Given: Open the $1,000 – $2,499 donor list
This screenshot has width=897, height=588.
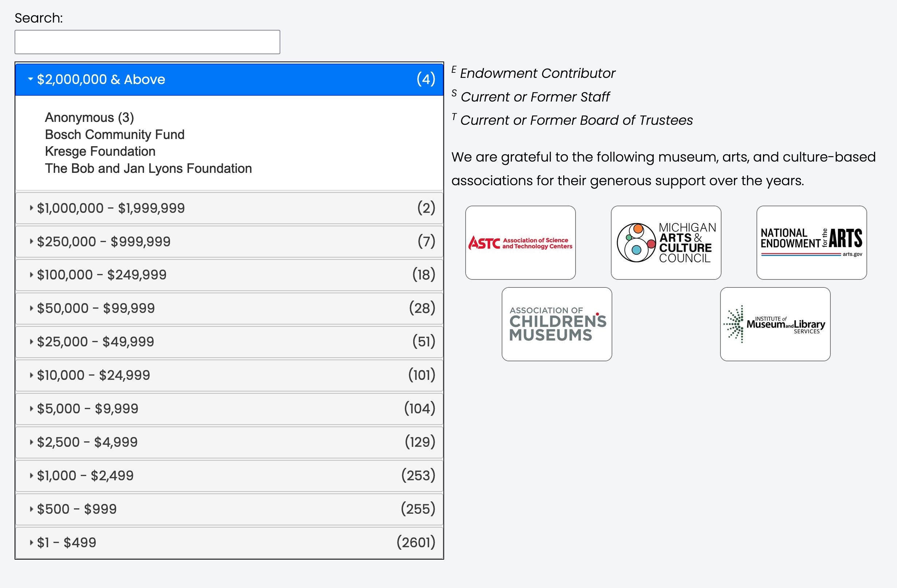Looking at the screenshot, I should pos(229,476).
